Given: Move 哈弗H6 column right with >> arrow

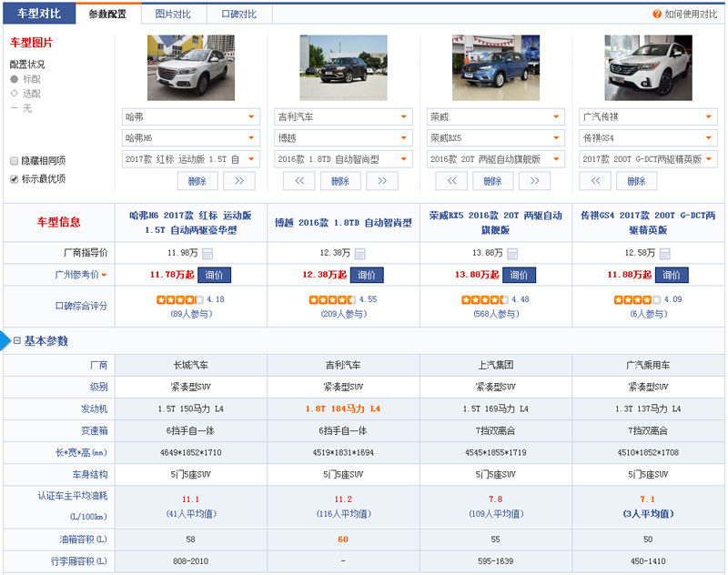Looking at the screenshot, I should pos(239,181).
